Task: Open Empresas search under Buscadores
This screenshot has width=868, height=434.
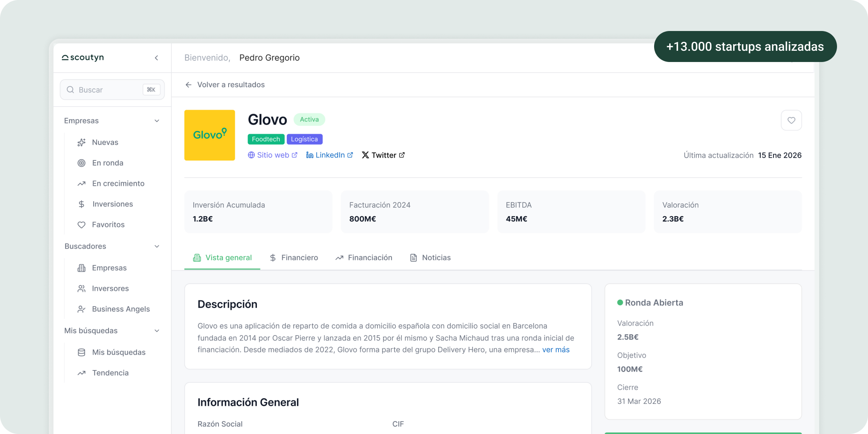Action: tap(102, 268)
